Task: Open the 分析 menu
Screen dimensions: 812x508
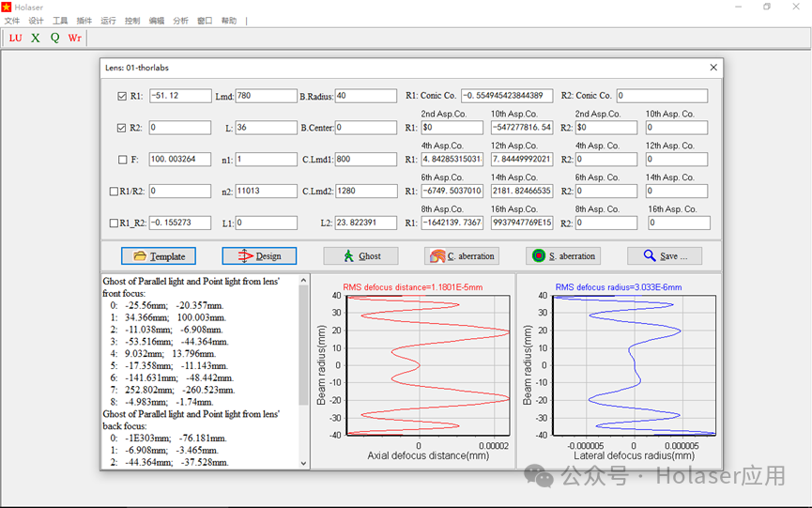Action: tap(181, 21)
